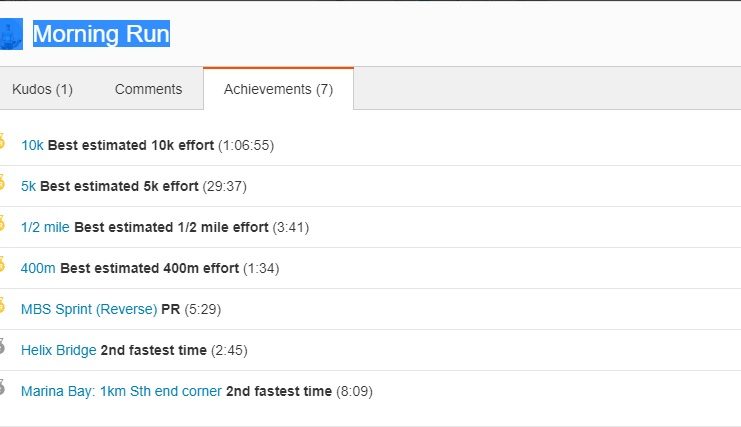Click gold medal icon beside 400m effort
The width and height of the screenshot is (741, 427).
point(2,265)
